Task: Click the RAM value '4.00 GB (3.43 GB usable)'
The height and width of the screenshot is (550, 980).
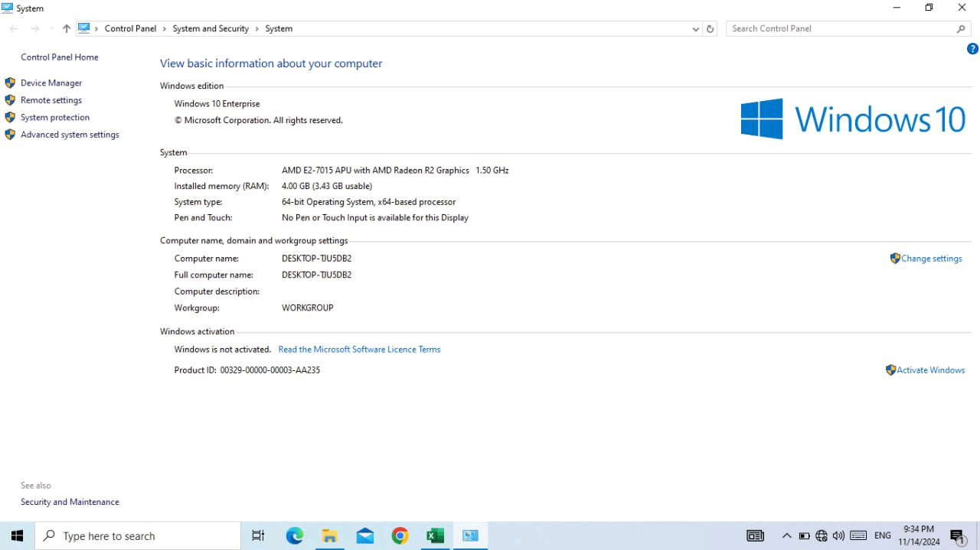Action: coord(327,187)
